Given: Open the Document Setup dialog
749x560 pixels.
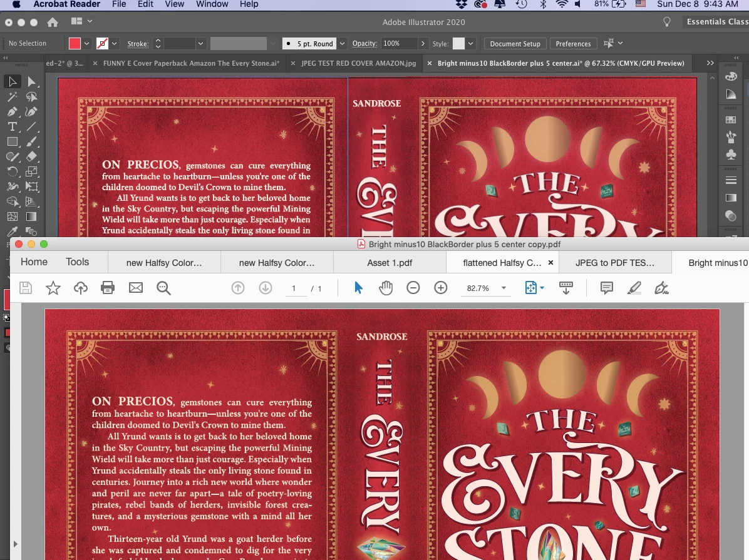Looking at the screenshot, I should pyautogui.click(x=515, y=43).
